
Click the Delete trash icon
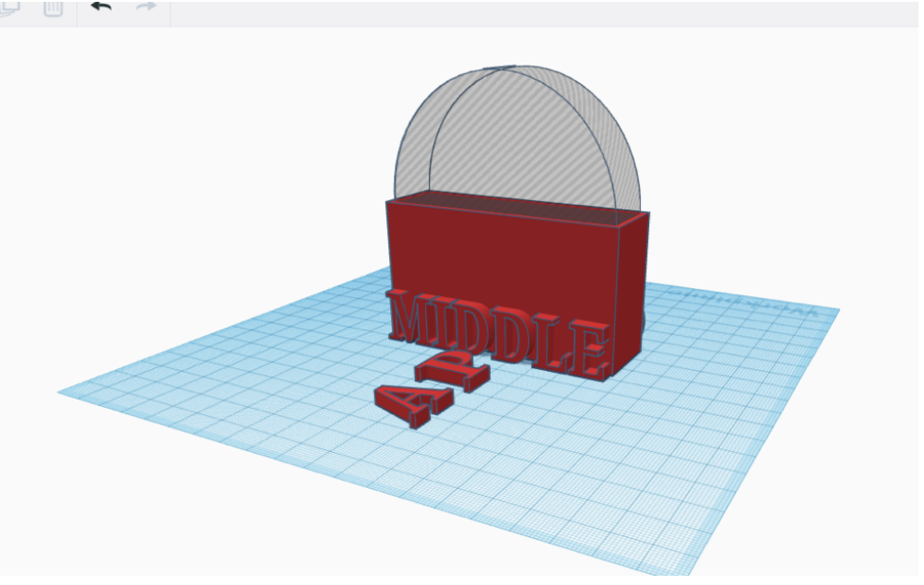(x=53, y=7)
